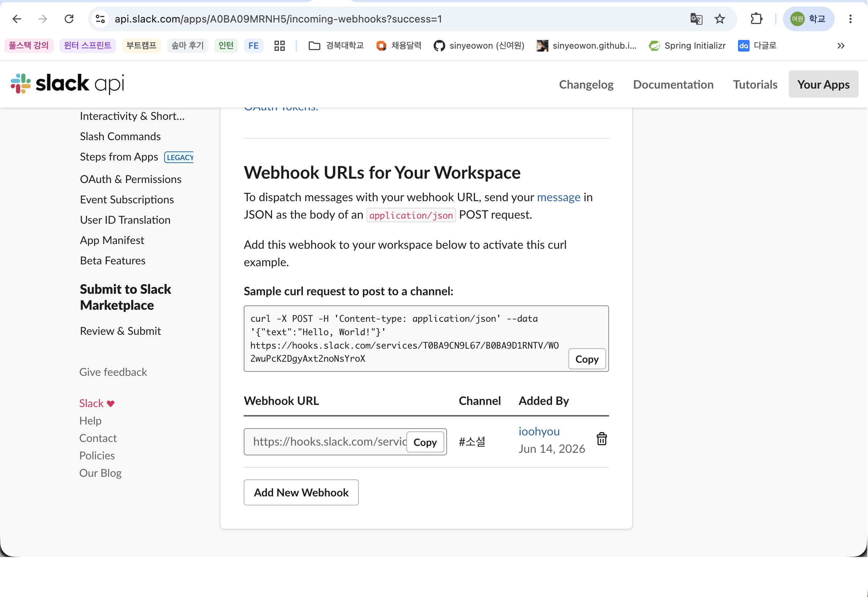Open User ID Translation in sidebar
Image resolution: width=868 pixels, height=597 pixels.
(x=125, y=220)
